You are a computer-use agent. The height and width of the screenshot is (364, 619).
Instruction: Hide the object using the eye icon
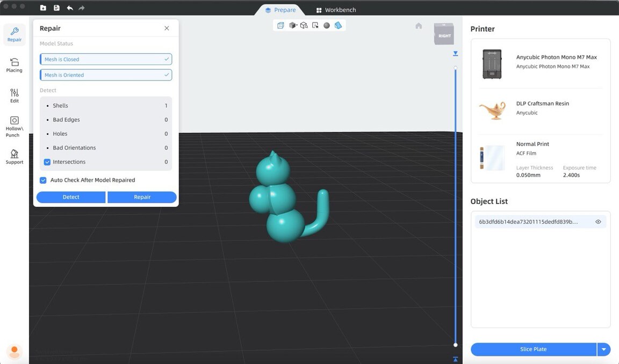pyautogui.click(x=598, y=222)
